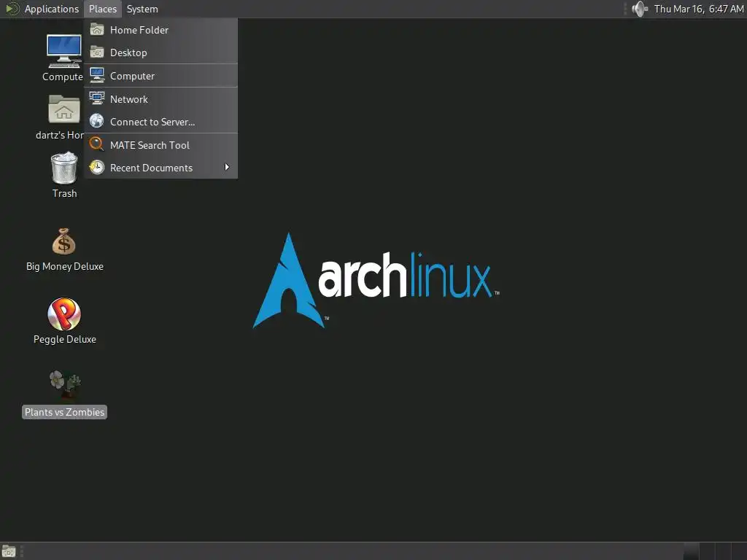
Task: Click the Computer monitor icon in menu
Action: tap(97, 75)
